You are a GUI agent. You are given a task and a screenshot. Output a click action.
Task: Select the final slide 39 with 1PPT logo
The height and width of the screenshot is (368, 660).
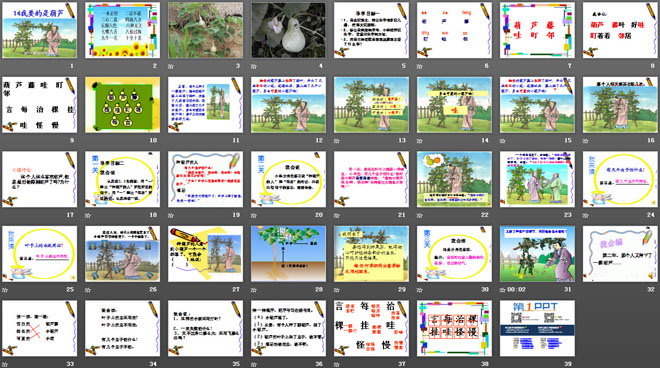point(537,328)
